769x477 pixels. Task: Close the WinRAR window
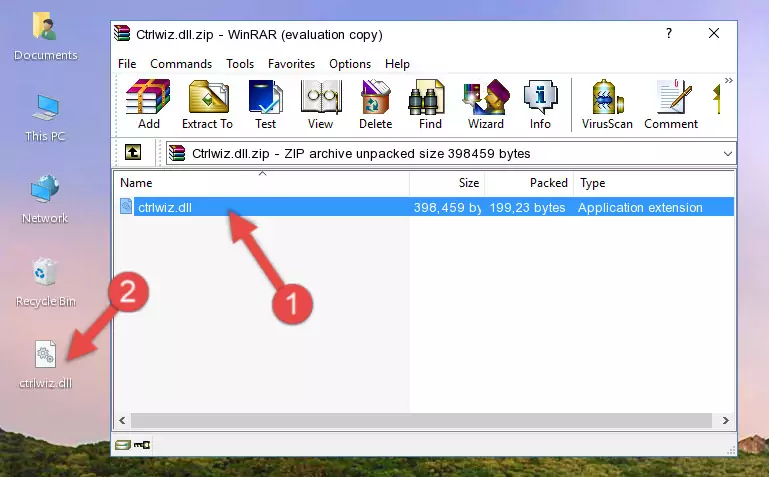click(x=714, y=33)
